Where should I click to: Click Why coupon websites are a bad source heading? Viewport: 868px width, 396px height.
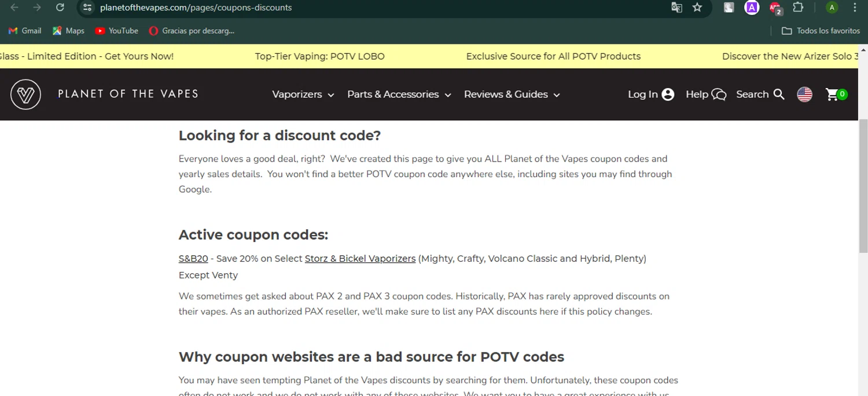[372, 357]
